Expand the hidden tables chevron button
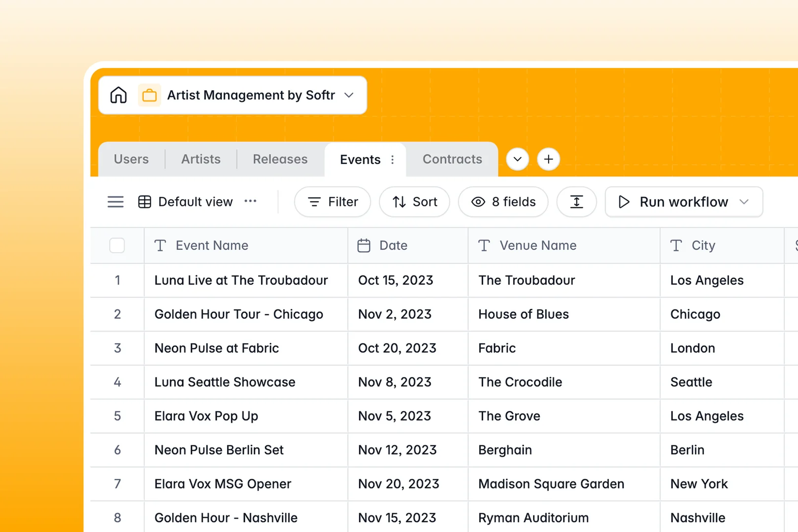 pyautogui.click(x=517, y=159)
